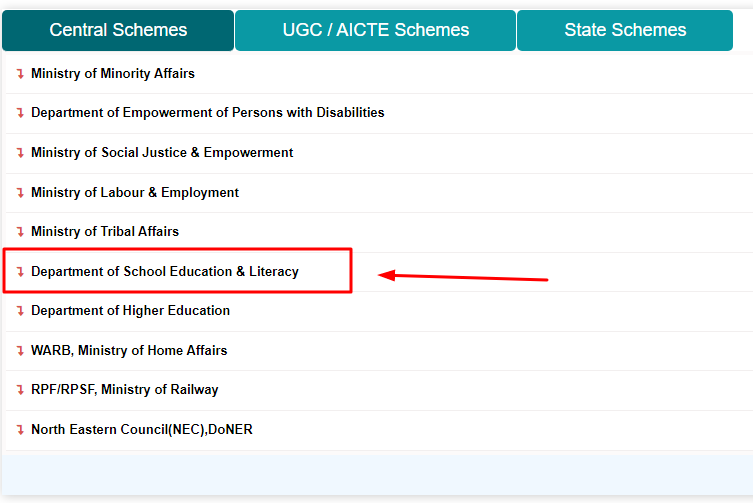
Task: Click the arrow icon beside Ministry of Tribal Affairs
Action: (x=20, y=232)
